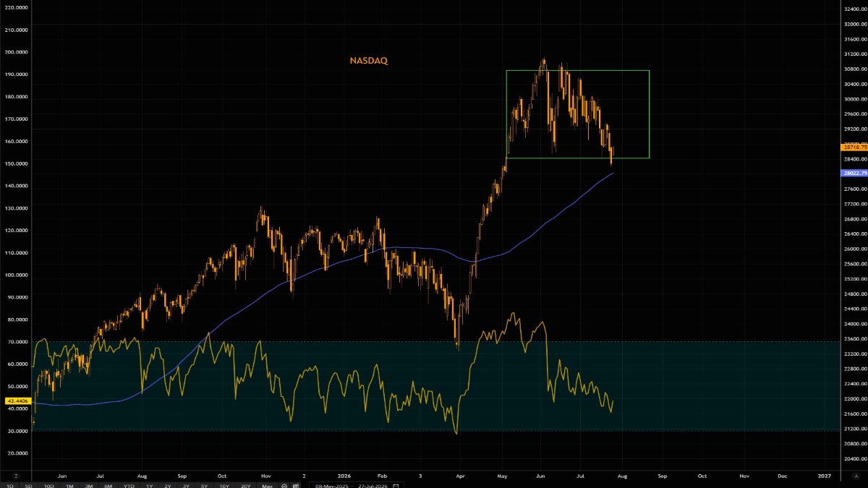Pick the 20Y range
This screenshot has width=868, height=488.
[246, 486]
